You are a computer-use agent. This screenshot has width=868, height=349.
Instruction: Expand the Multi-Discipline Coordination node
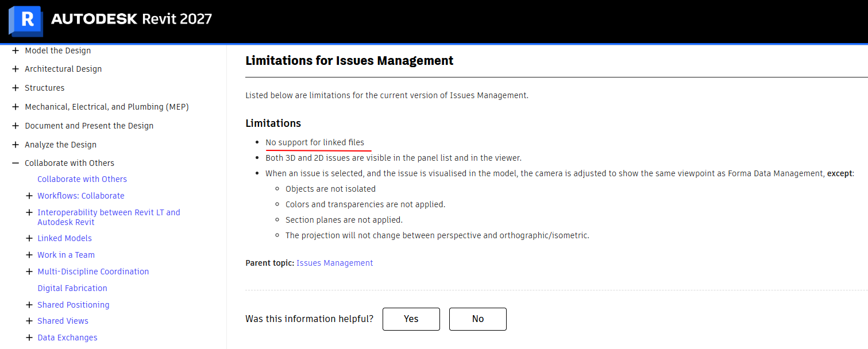click(29, 272)
